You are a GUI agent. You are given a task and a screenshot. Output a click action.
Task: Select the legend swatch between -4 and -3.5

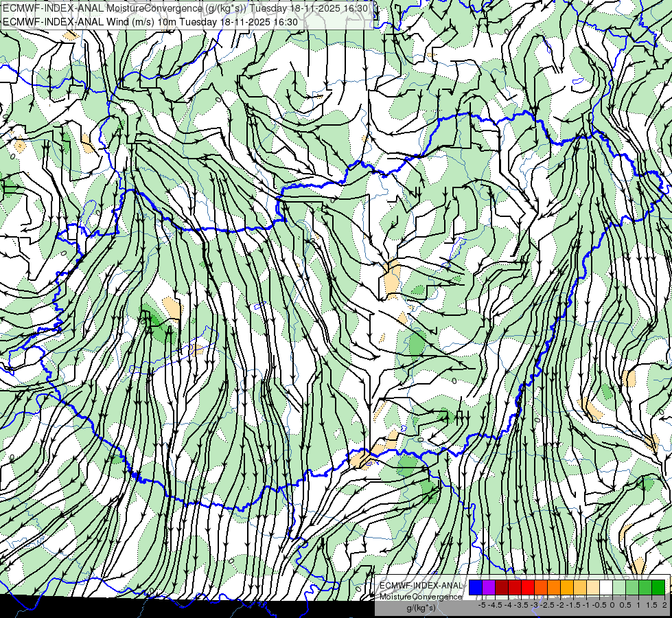pos(515,587)
